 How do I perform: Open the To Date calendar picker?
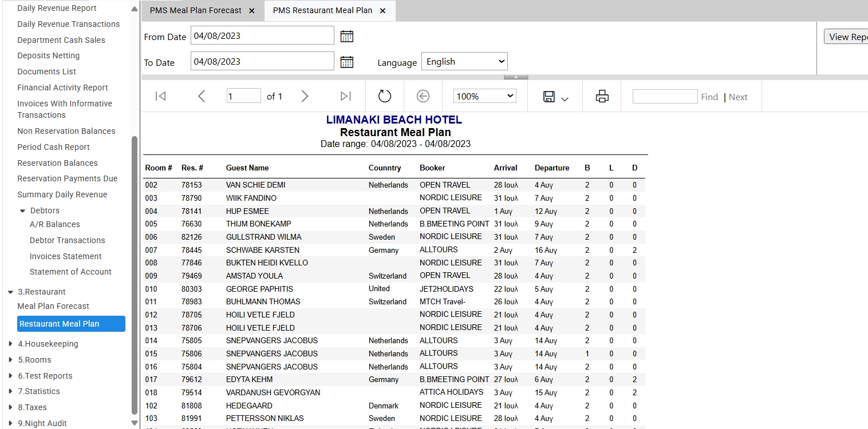[347, 62]
